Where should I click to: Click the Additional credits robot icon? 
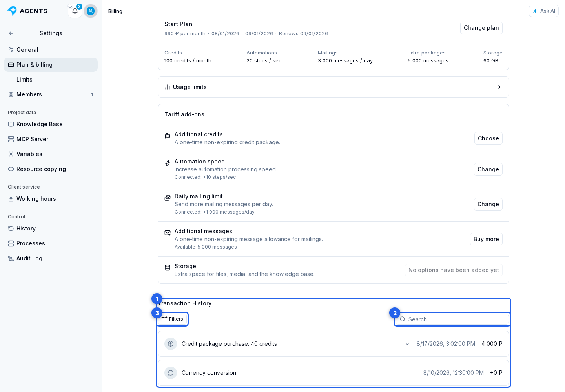168,136
